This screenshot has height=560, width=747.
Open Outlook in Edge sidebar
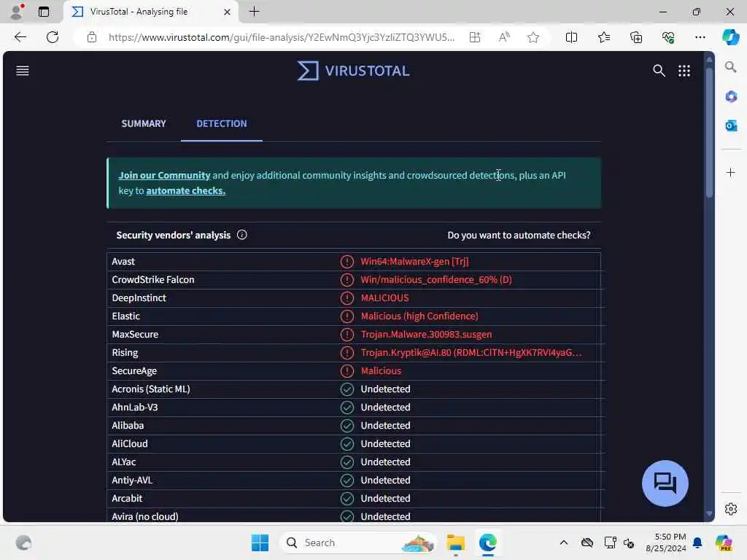click(731, 125)
